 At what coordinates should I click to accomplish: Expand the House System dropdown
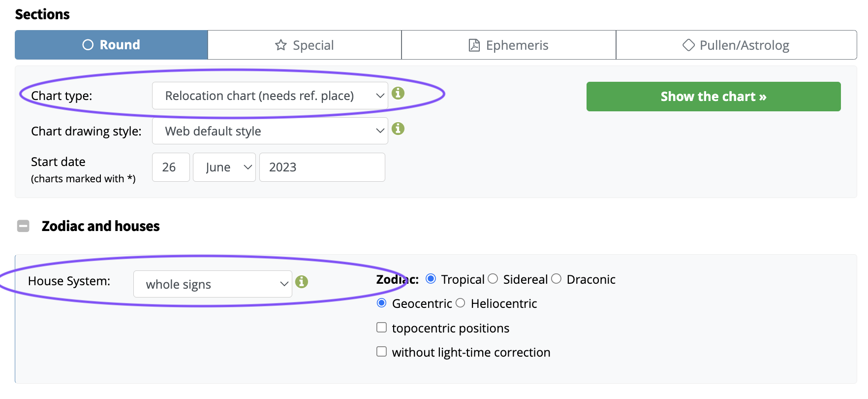213,284
